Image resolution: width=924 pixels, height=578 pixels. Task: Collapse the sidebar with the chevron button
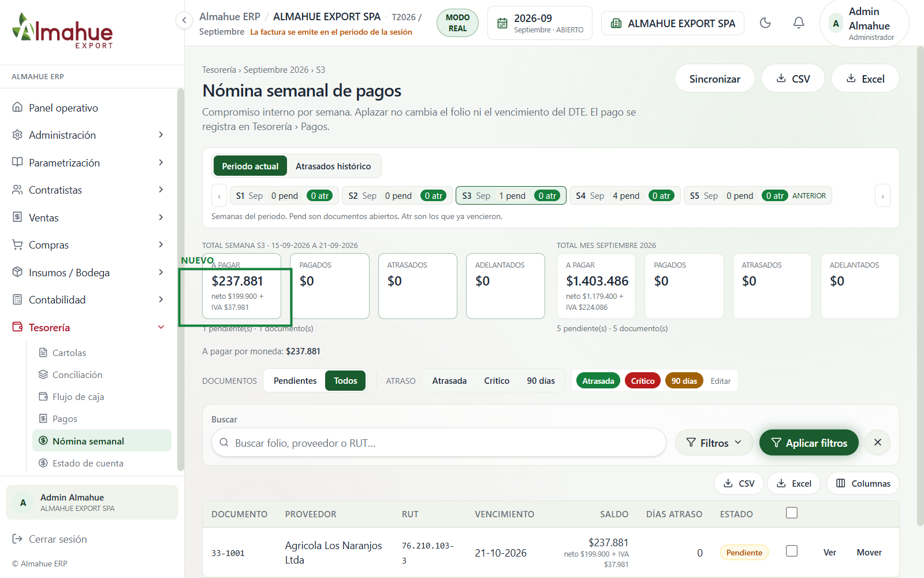coord(184,21)
